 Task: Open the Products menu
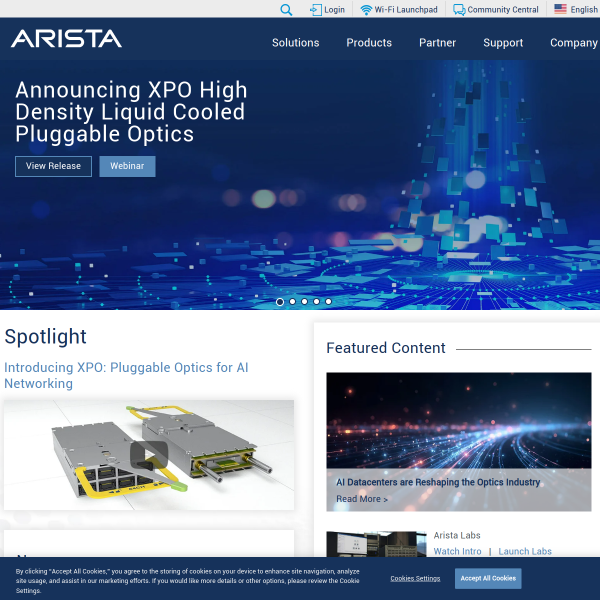369,42
